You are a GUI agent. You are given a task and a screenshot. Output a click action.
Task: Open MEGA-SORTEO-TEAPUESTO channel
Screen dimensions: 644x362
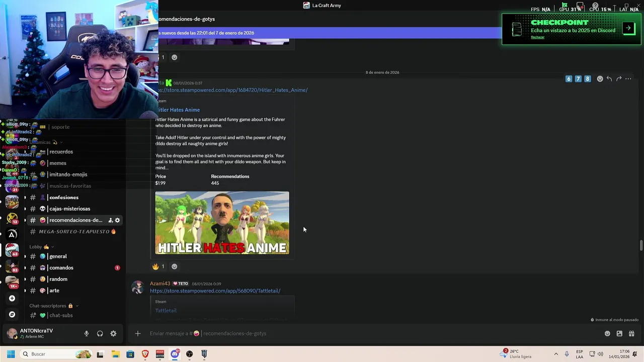74,232
